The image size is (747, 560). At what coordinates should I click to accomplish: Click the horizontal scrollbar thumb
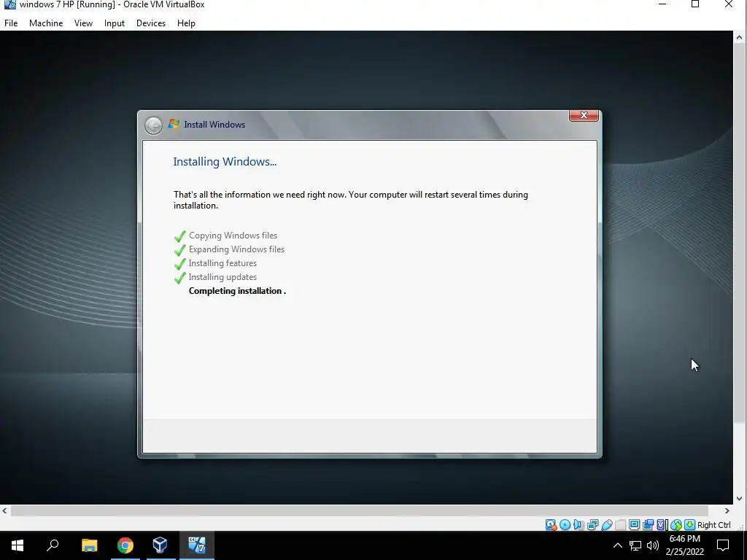tap(359, 510)
